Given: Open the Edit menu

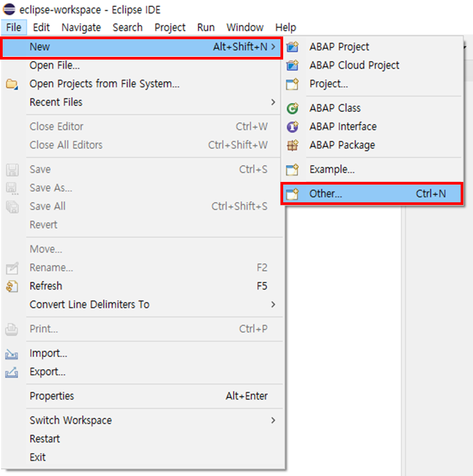Looking at the screenshot, I should 41,27.
